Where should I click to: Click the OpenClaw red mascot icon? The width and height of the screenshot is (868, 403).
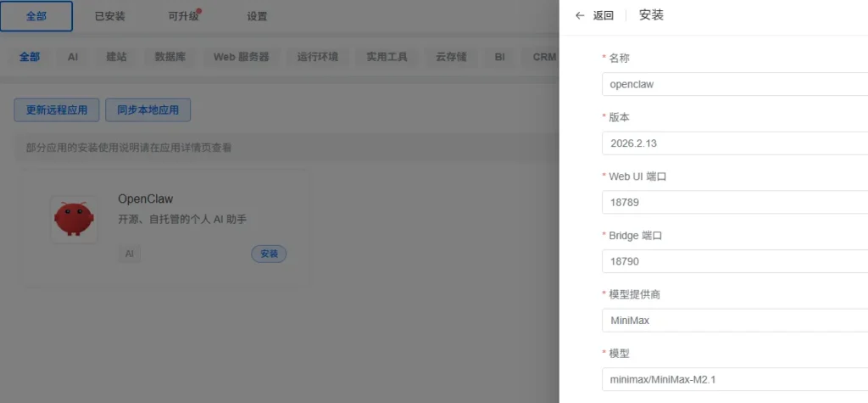(75, 219)
